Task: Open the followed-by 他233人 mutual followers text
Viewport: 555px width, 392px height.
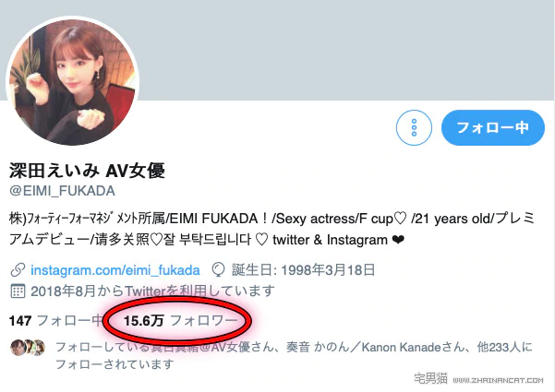Action: [x=294, y=355]
